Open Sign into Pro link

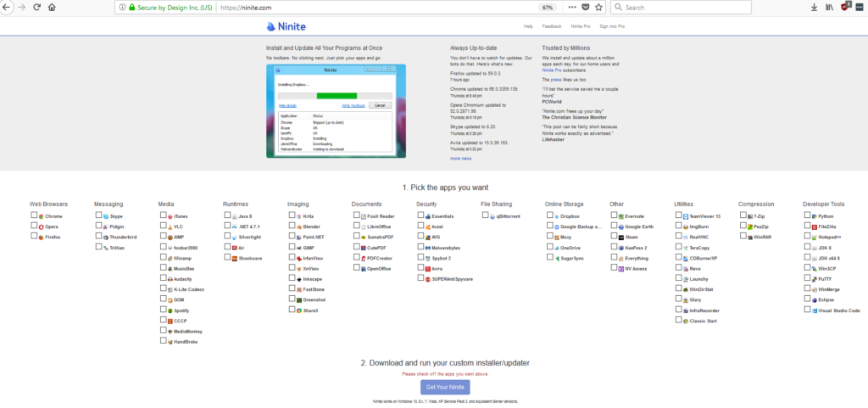point(612,26)
